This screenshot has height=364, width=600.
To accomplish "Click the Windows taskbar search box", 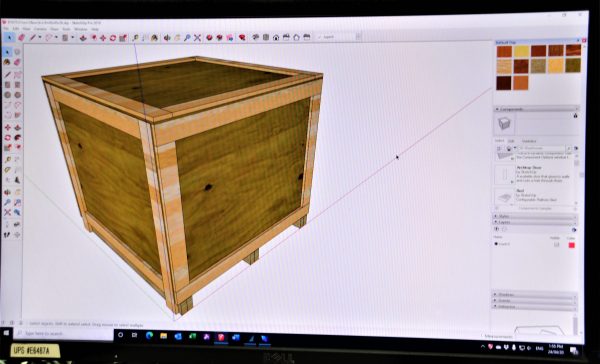I will click(x=64, y=334).
